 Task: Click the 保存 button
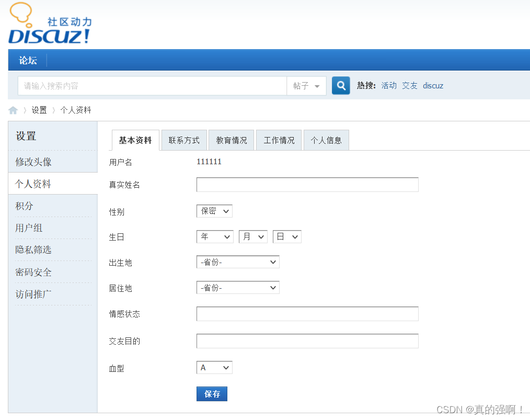click(x=212, y=394)
